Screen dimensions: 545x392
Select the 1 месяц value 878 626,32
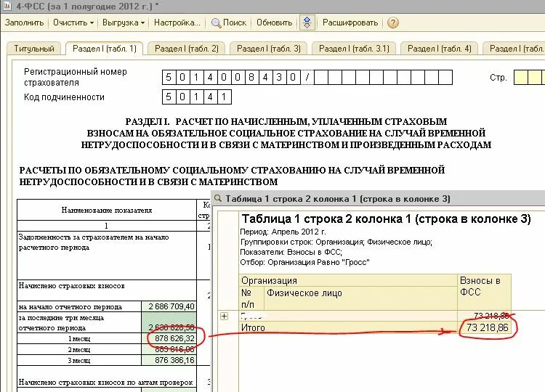tap(169, 338)
